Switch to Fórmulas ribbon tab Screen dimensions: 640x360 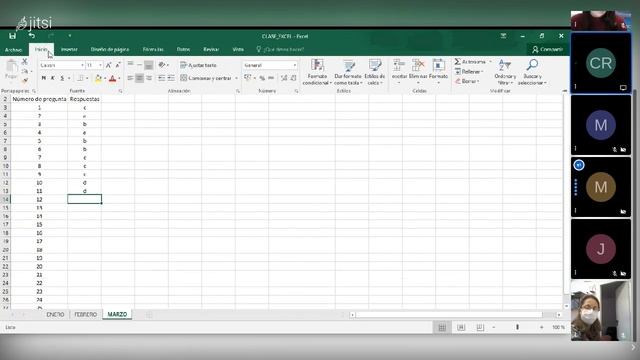[153, 49]
